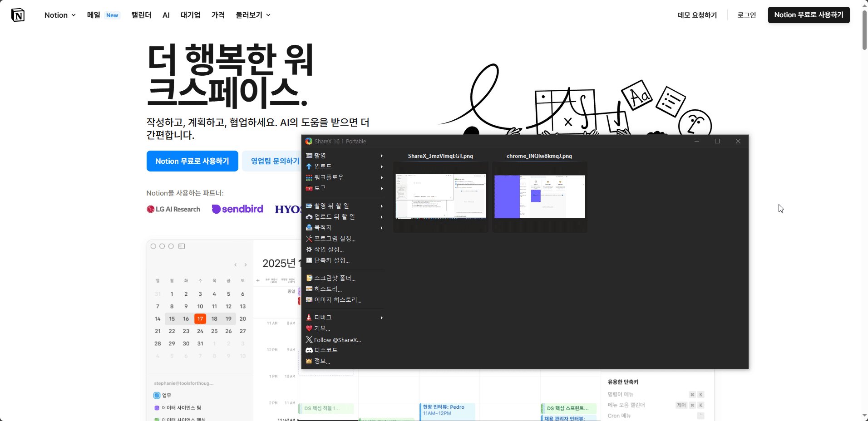Screen dimensions: 868x421
Task: Select ShareX_3mzVimqEGT.png thumbnail
Action: (441, 196)
